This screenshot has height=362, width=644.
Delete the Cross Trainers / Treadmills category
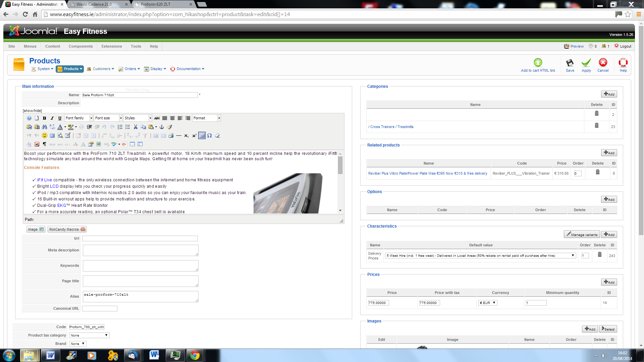pyautogui.click(x=596, y=125)
